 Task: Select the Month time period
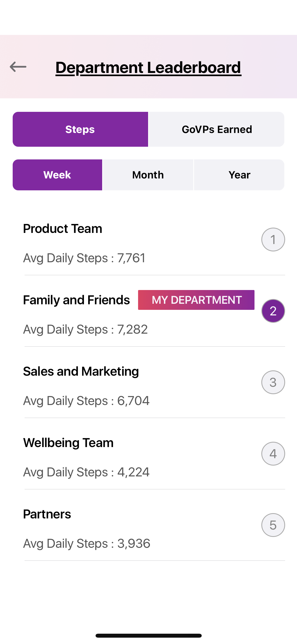coord(148,175)
